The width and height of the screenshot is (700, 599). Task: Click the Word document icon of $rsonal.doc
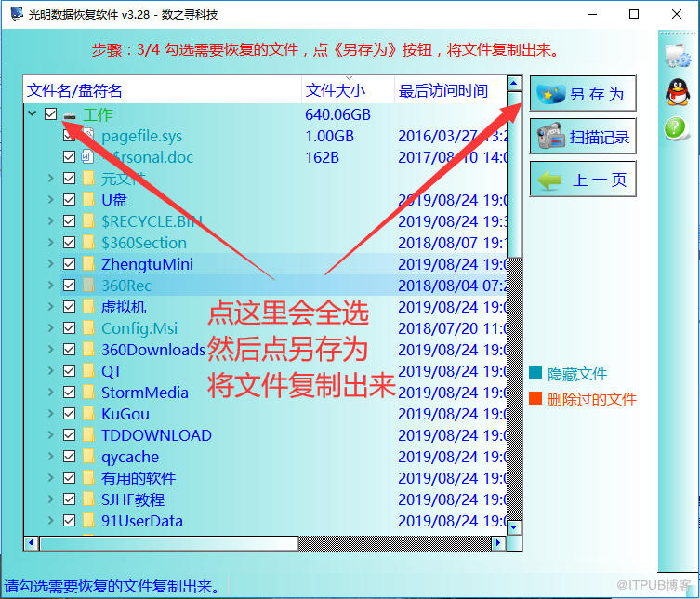point(86,157)
